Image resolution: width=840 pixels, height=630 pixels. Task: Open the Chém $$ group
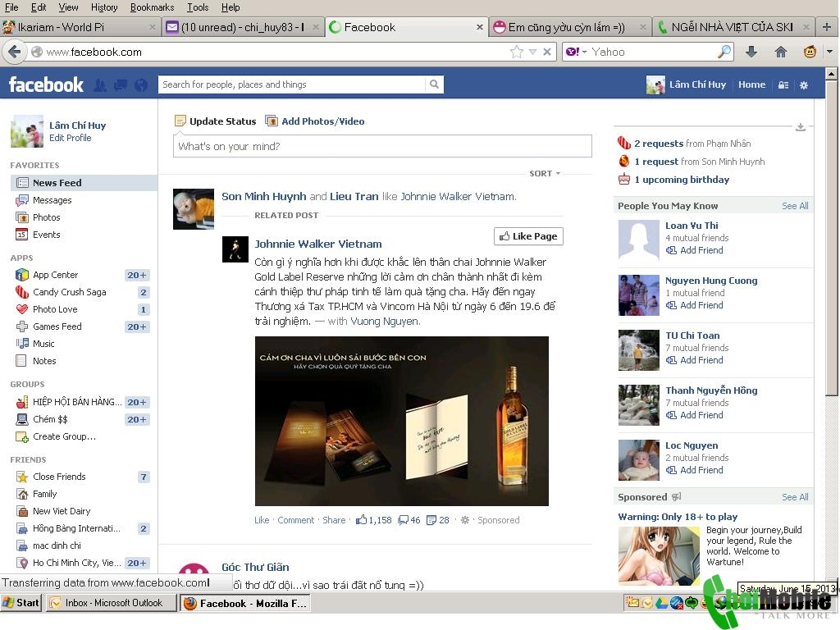pos(50,419)
